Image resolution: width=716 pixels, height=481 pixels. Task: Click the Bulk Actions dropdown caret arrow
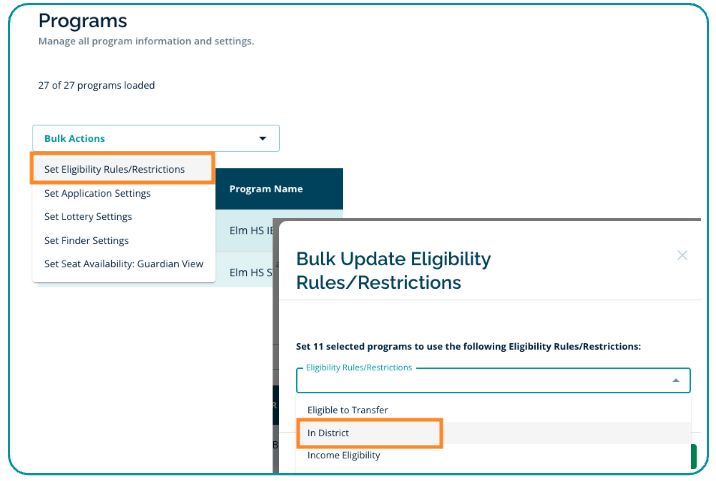[x=263, y=139]
